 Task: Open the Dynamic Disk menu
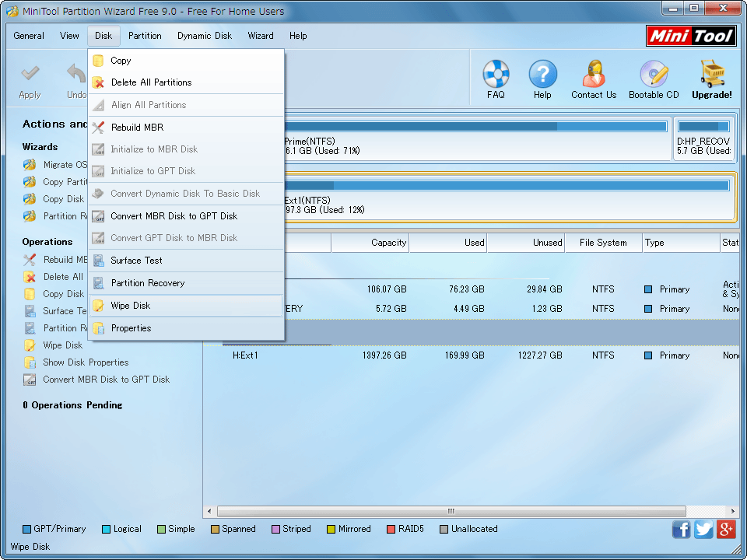(x=205, y=36)
